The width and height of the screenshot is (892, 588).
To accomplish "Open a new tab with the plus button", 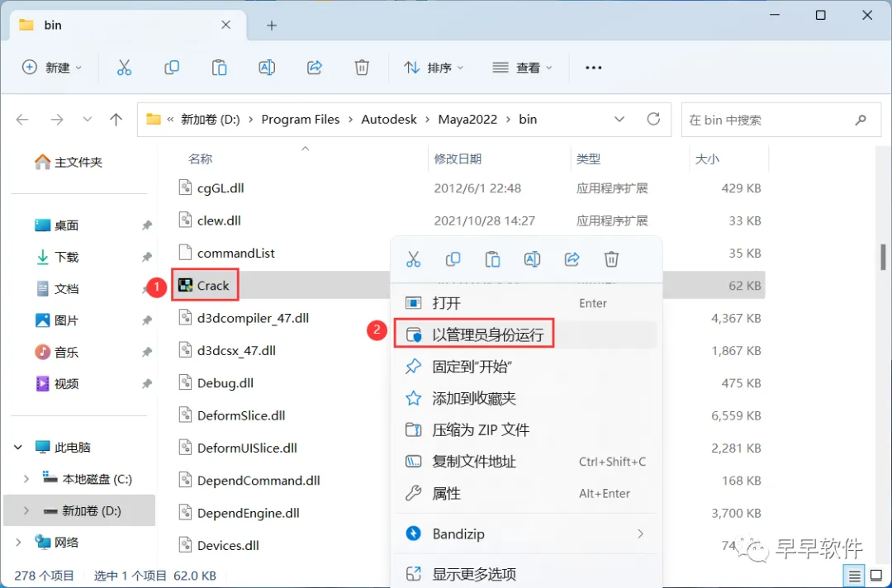I will 272,26.
